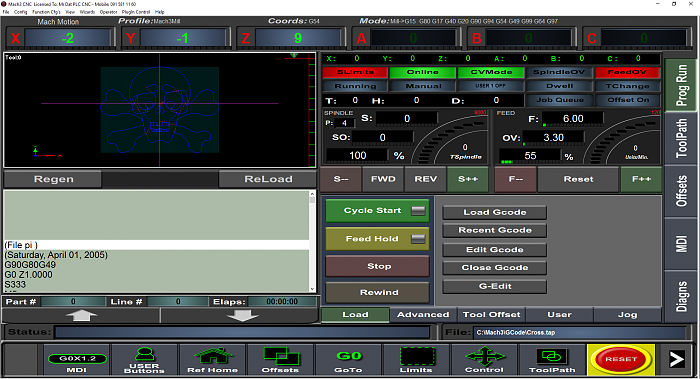Toggle the SLimits indicator
700x379 pixels.
[355, 72]
